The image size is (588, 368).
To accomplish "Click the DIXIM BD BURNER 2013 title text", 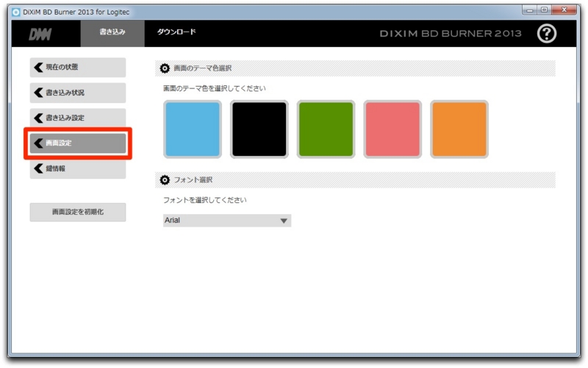I will coord(451,34).
